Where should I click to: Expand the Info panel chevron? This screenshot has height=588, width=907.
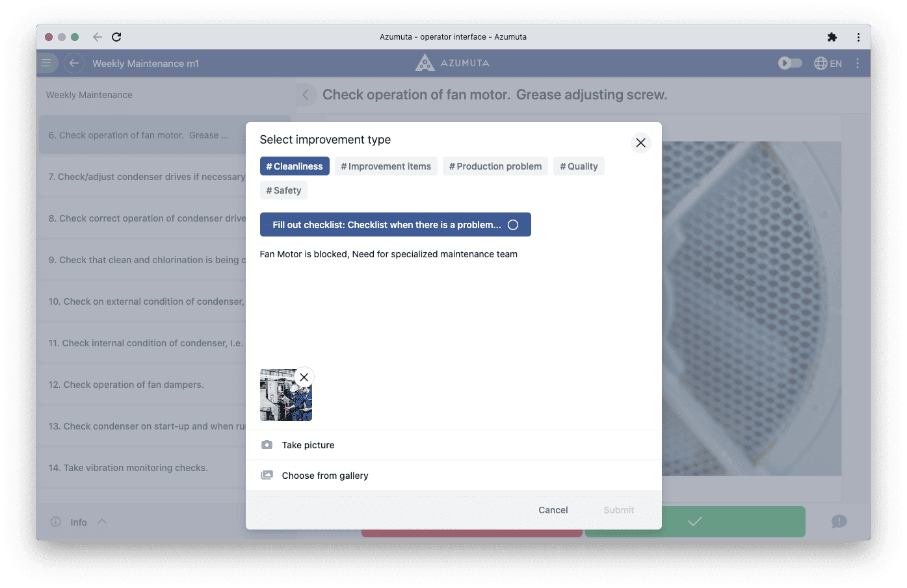(102, 522)
